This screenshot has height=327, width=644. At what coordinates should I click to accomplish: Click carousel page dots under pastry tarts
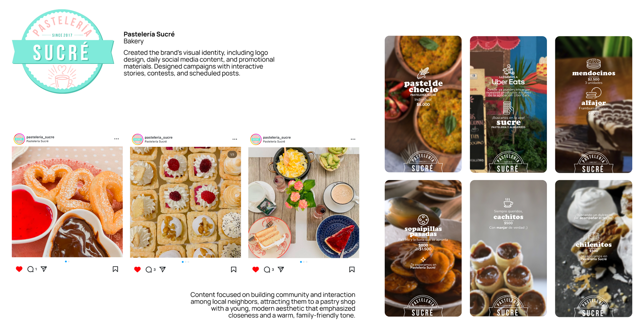click(185, 262)
